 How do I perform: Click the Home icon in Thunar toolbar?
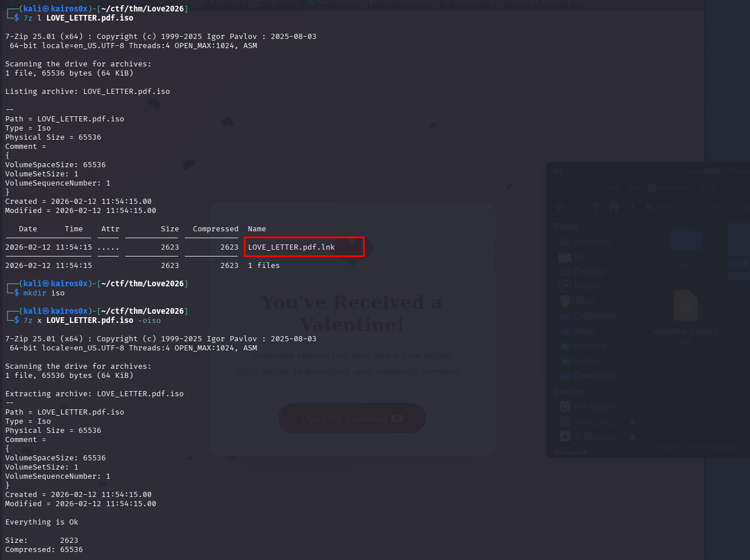pos(613,206)
